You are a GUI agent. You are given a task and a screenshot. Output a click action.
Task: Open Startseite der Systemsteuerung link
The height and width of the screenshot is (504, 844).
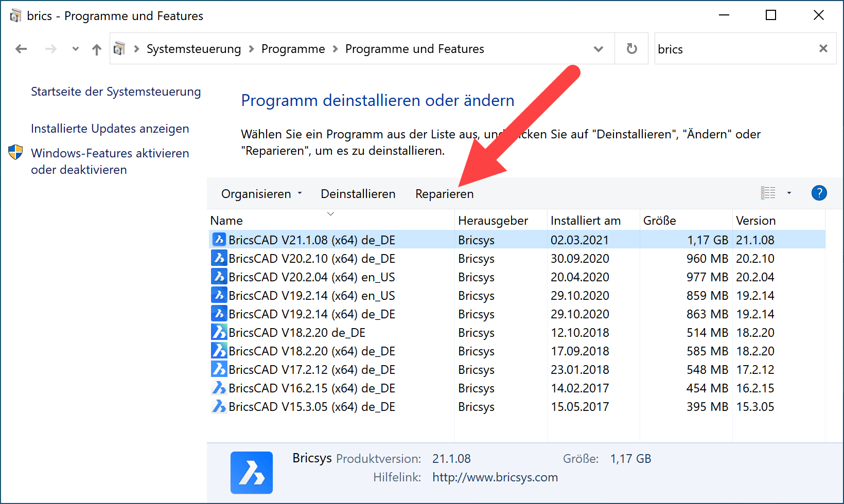[116, 92]
